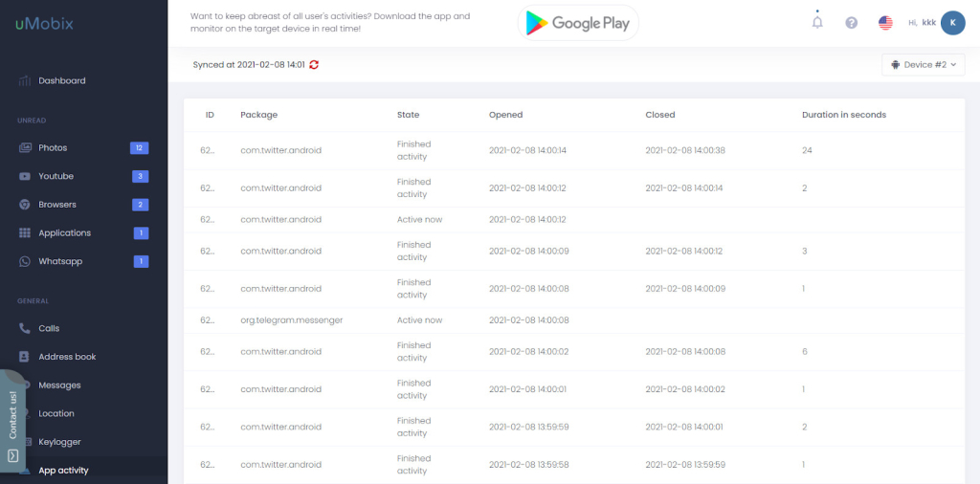Click the Photos gallery icon

(25, 148)
